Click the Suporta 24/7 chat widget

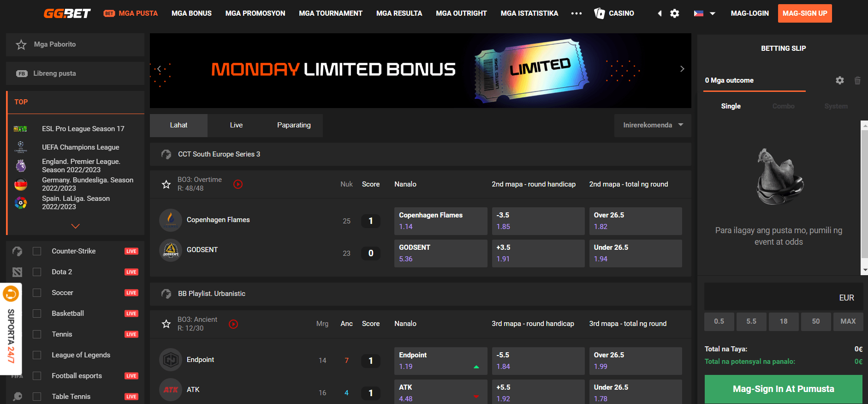coord(11,329)
